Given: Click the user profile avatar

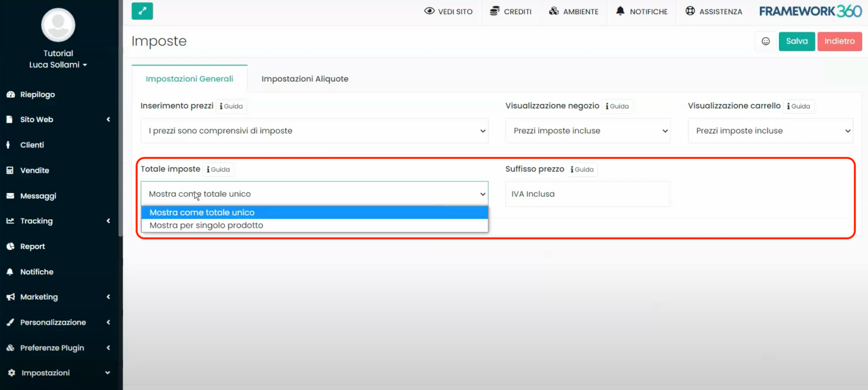Looking at the screenshot, I should tap(58, 25).
